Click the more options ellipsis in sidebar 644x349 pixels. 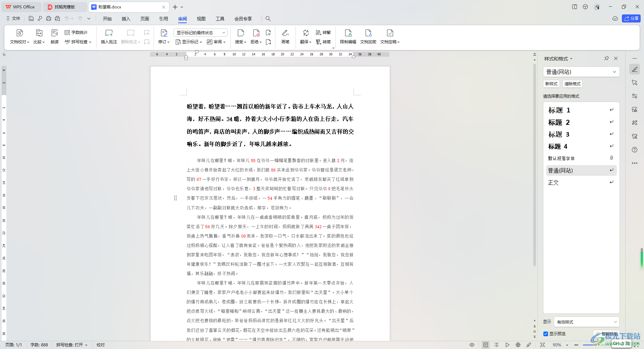[x=635, y=163]
